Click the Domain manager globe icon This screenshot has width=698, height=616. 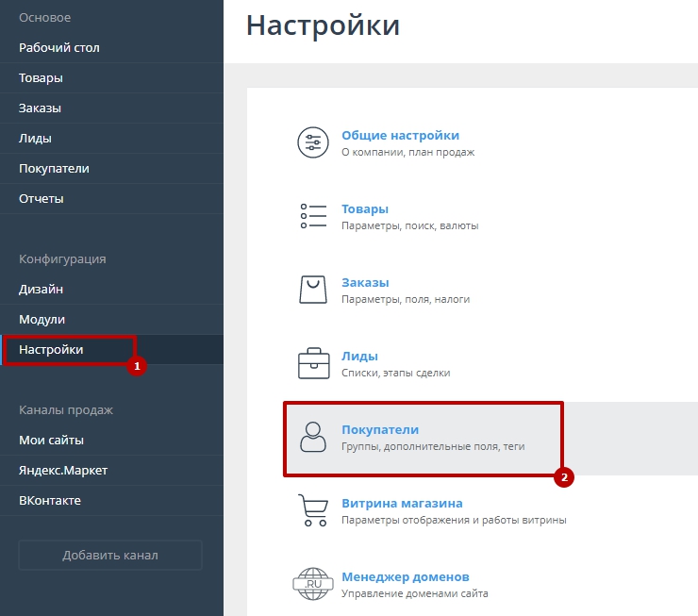click(x=312, y=583)
